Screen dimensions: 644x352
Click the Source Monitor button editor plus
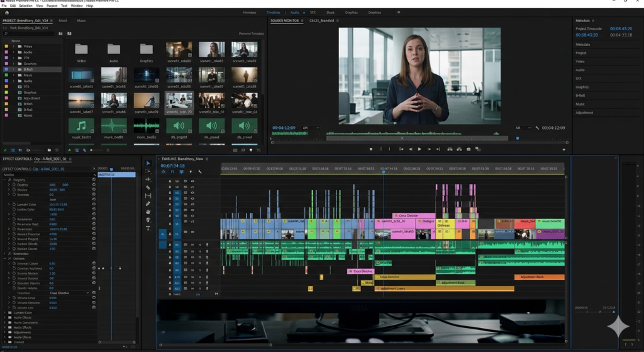563,149
